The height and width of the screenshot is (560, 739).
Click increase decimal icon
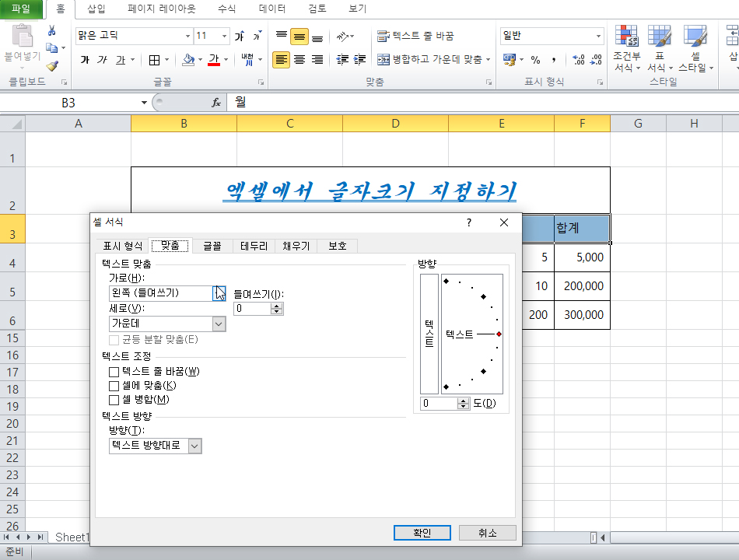(x=578, y=60)
